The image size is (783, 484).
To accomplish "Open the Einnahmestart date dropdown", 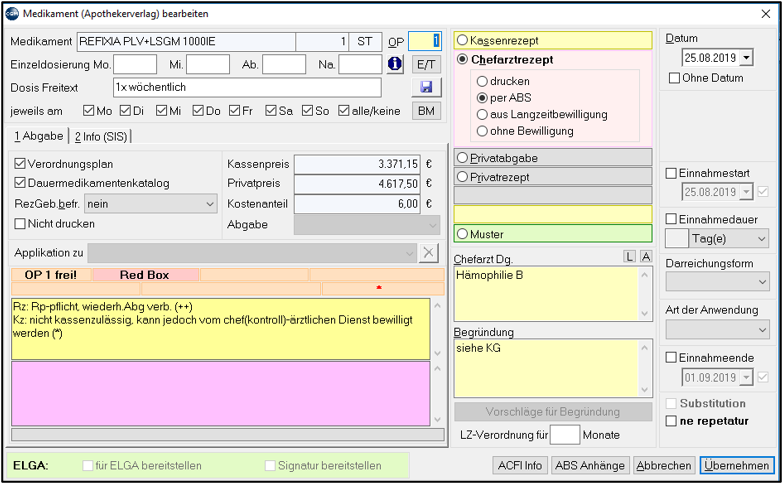I will click(x=747, y=192).
